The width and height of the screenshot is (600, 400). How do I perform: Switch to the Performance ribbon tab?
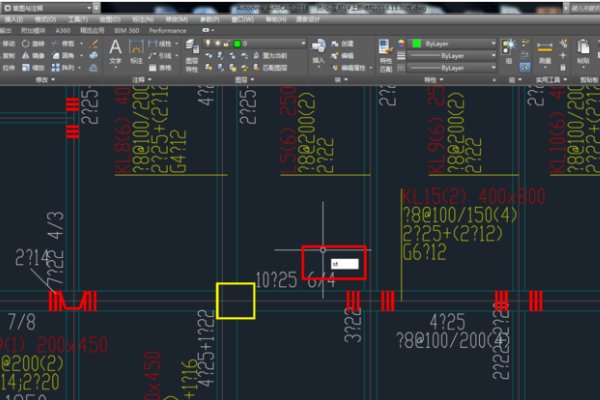point(168,30)
